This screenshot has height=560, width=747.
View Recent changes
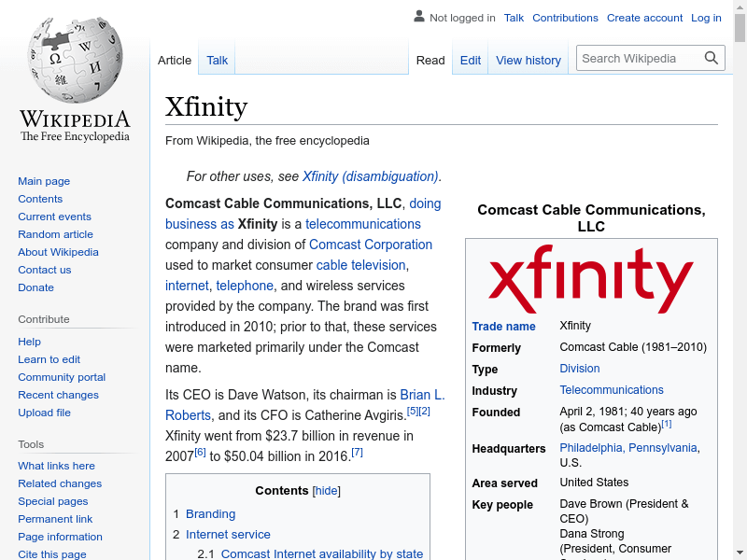tap(58, 395)
